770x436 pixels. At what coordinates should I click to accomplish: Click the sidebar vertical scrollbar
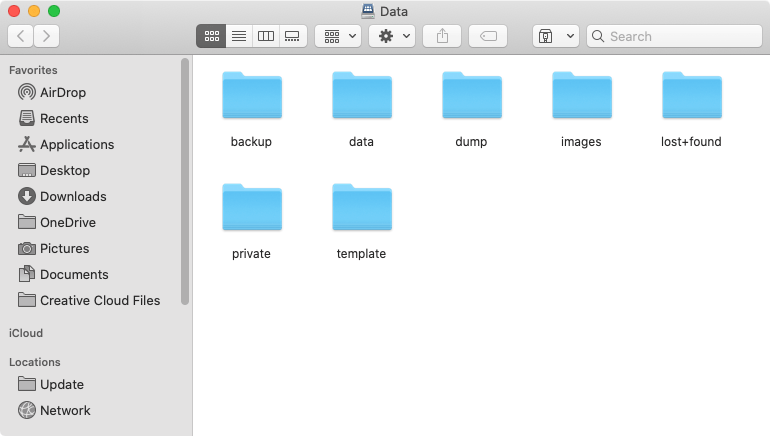pos(185,180)
